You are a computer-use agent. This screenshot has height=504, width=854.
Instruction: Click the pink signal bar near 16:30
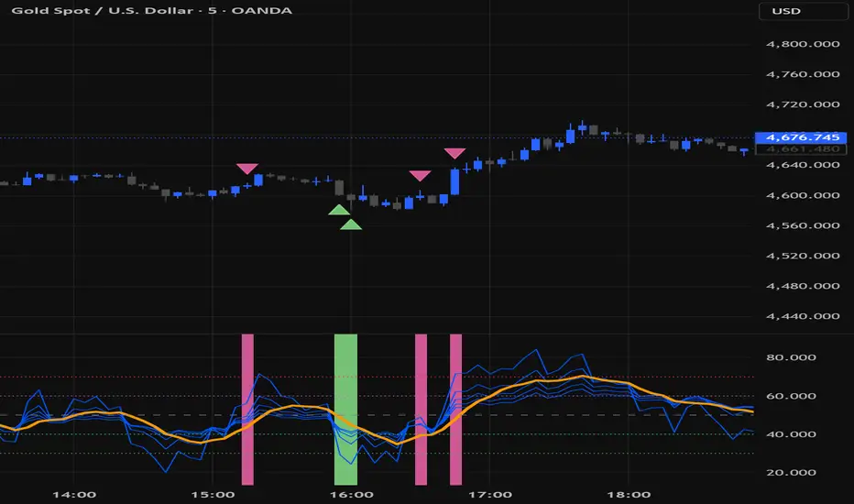(x=421, y=410)
